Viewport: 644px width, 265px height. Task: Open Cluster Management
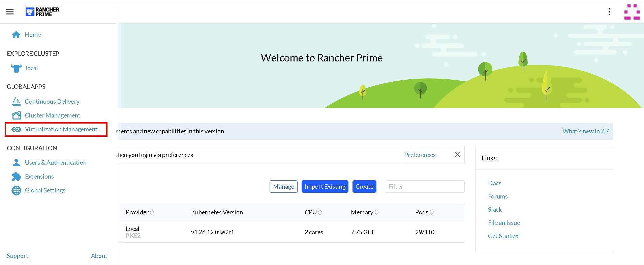tap(53, 115)
